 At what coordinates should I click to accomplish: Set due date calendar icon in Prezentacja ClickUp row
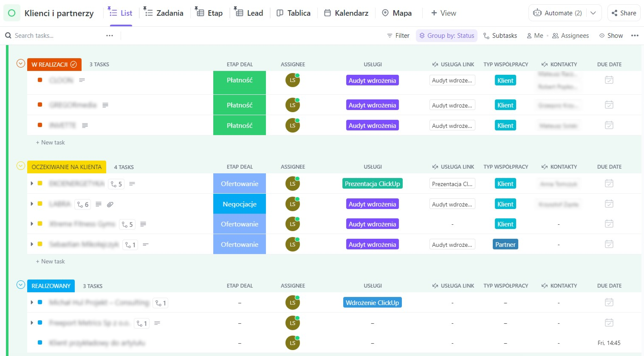point(609,184)
